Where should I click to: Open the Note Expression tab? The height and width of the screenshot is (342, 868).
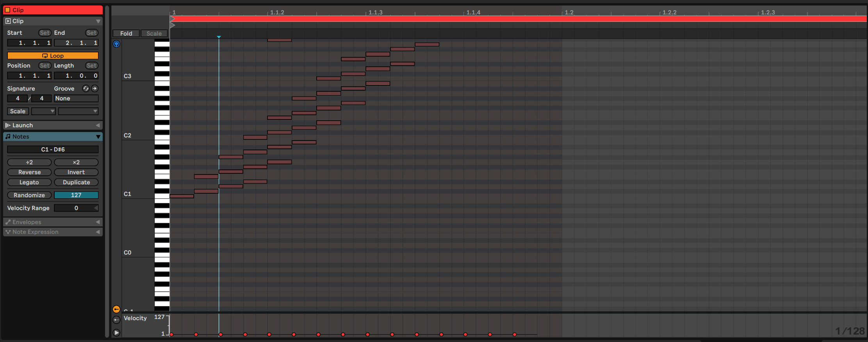pos(53,232)
